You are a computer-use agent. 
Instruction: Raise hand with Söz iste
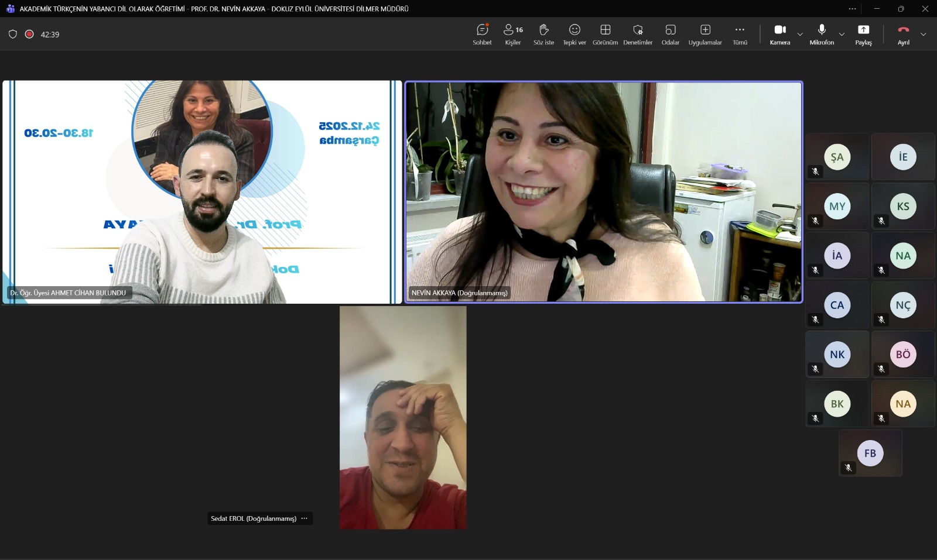[543, 35]
